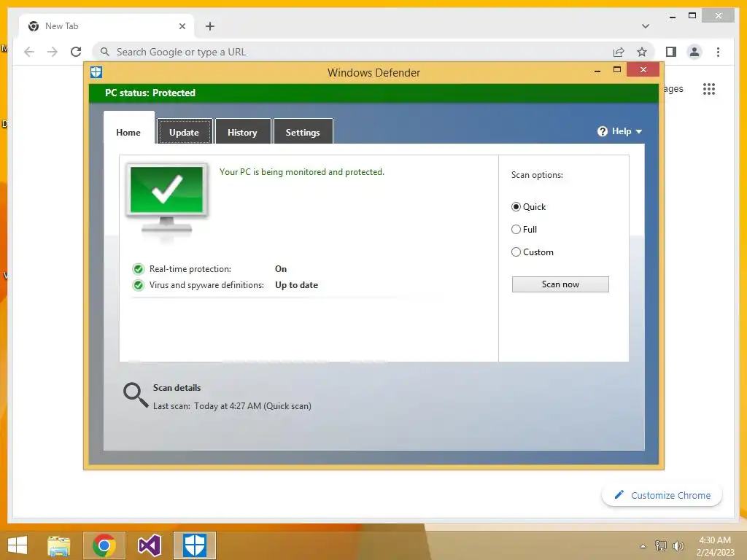The image size is (747, 560).
Task: Click the Windows Defender taskbar icon
Action: click(195, 545)
